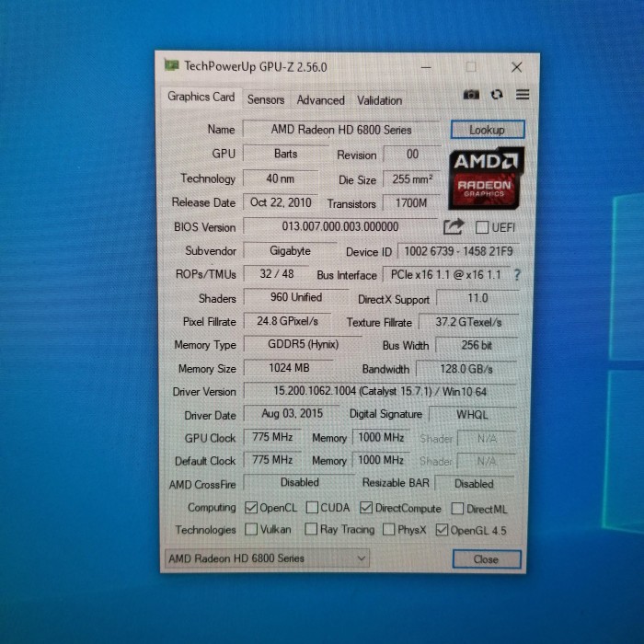Click the Texture Fillrate value 37.2 GTexel/s
Image resolution: width=644 pixels, height=644 pixels.
point(468,322)
